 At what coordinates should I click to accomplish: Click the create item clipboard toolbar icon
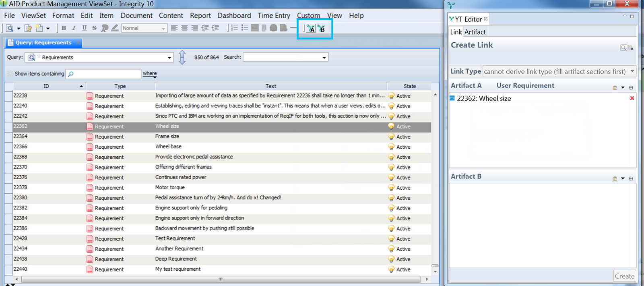click(x=39, y=28)
